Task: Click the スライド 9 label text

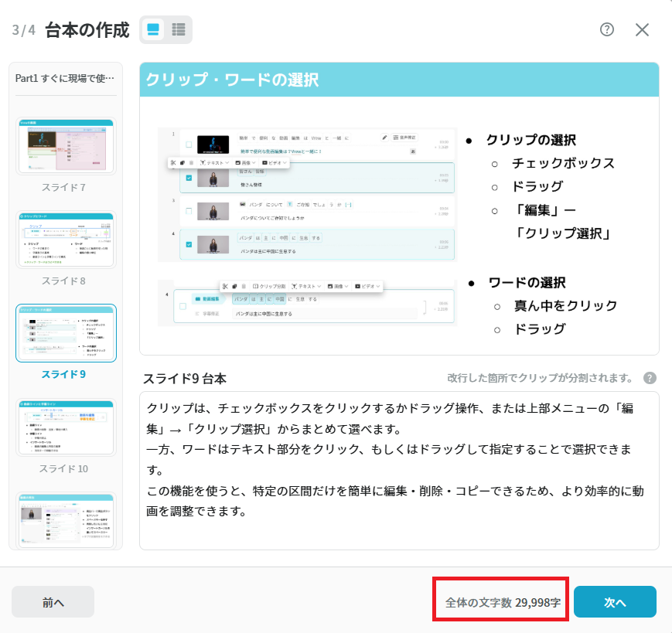Action: pos(63,374)
